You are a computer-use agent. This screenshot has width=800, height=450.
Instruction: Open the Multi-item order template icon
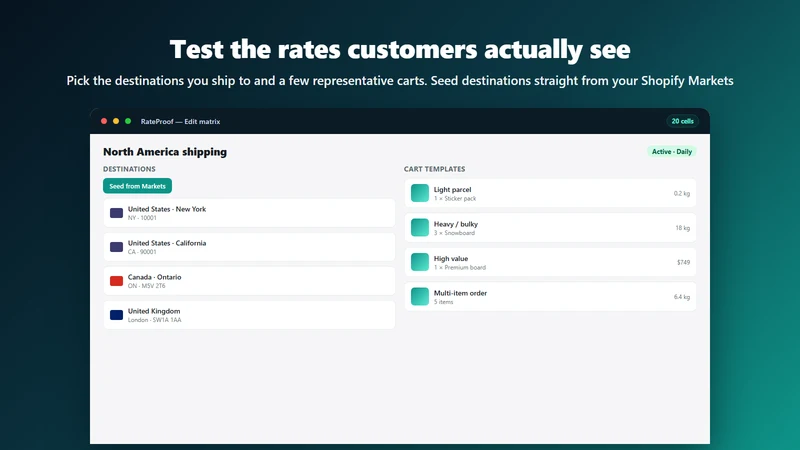tap(420, 296)
